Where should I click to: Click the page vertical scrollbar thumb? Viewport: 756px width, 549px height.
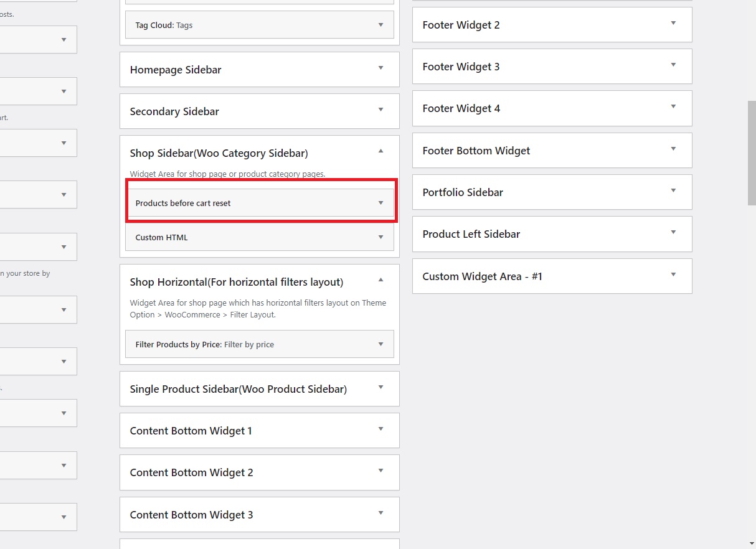point(751,152)
